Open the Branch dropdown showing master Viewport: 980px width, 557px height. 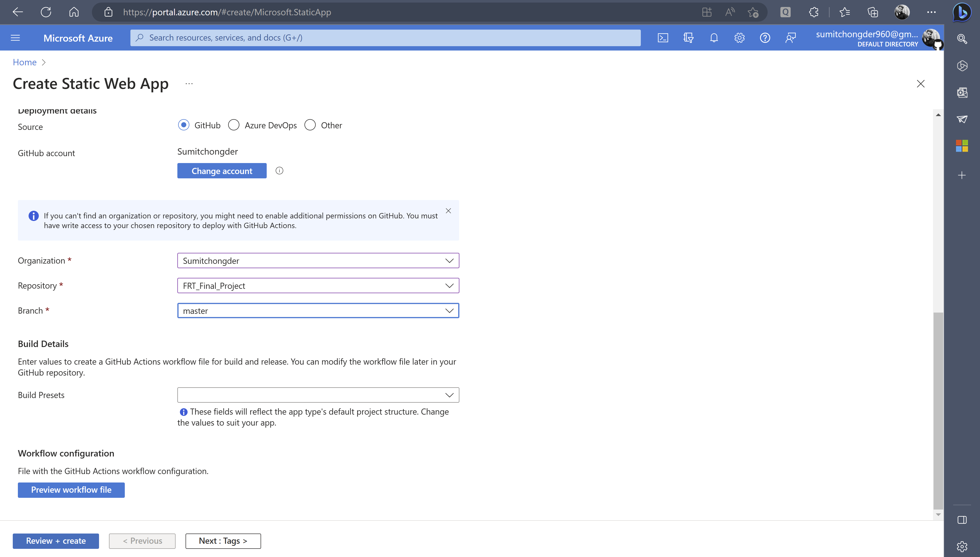tap(449, 310)
